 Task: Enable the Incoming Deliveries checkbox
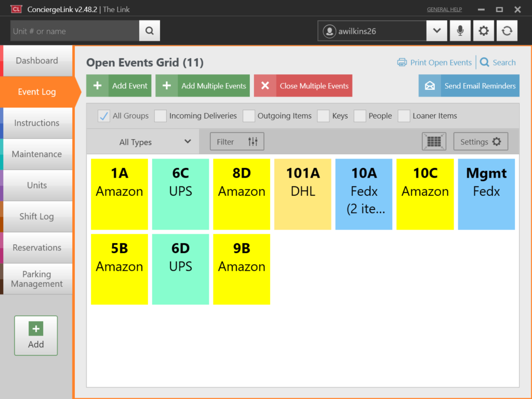160,116
